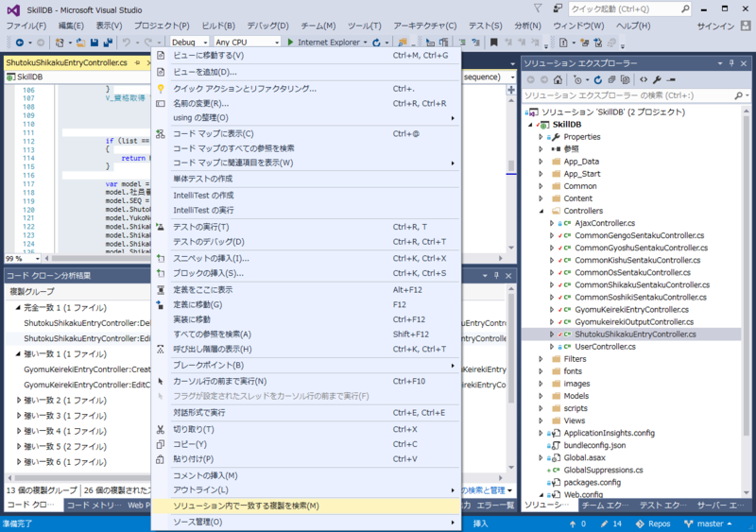This screenshot has height=532, width=756.
Task: Collapse the Controllers folder node
Action: pyautogui.click(x=541, y=211)
